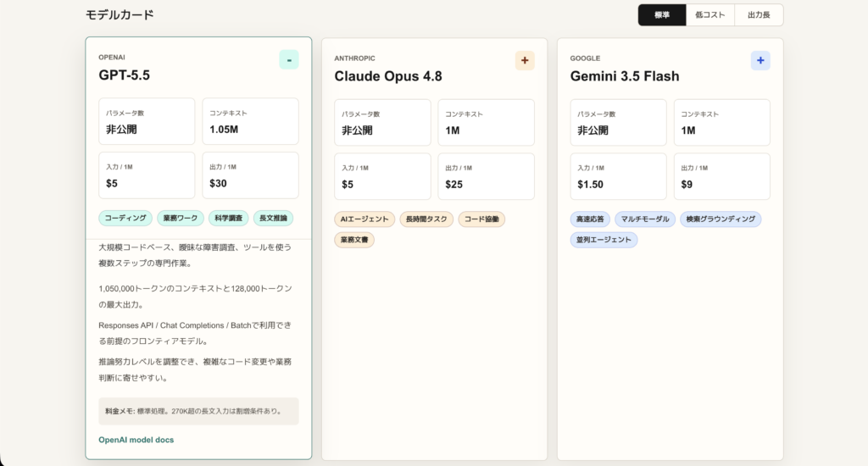Image resolution: width=868 pixels, height=466 pixels.
Task: Click the GPT-5.5 input price $5
Action: (112, 183)
